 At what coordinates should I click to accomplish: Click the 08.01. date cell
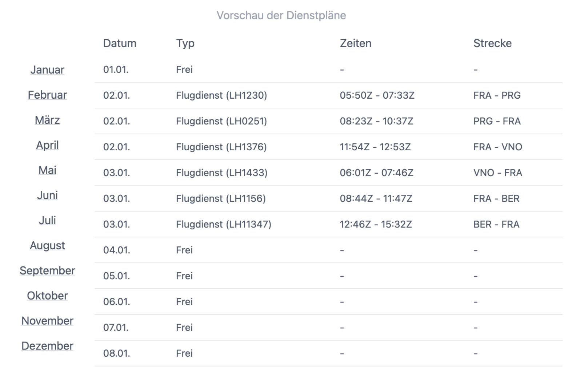click(116, 353)
